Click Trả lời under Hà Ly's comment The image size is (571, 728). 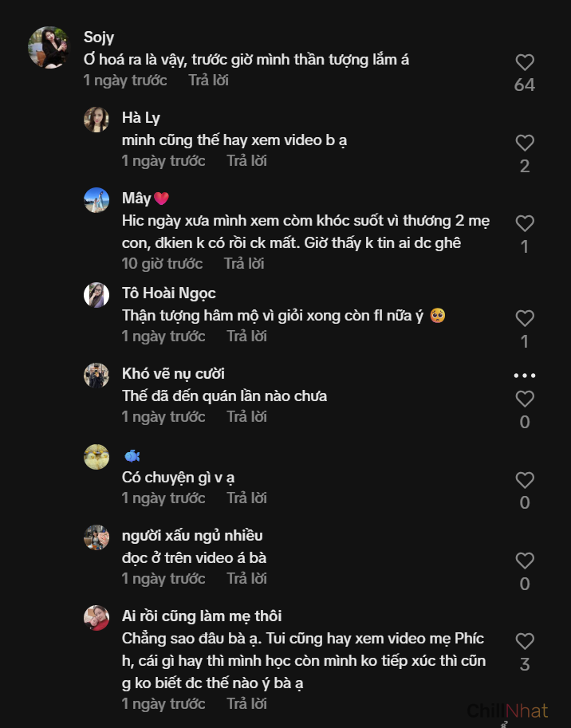click(x=246, y=161)
